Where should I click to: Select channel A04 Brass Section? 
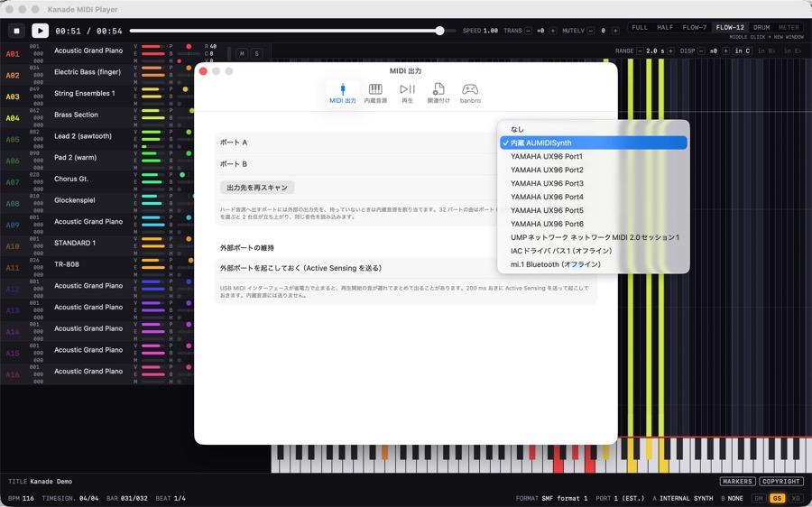tap(76, 115)
